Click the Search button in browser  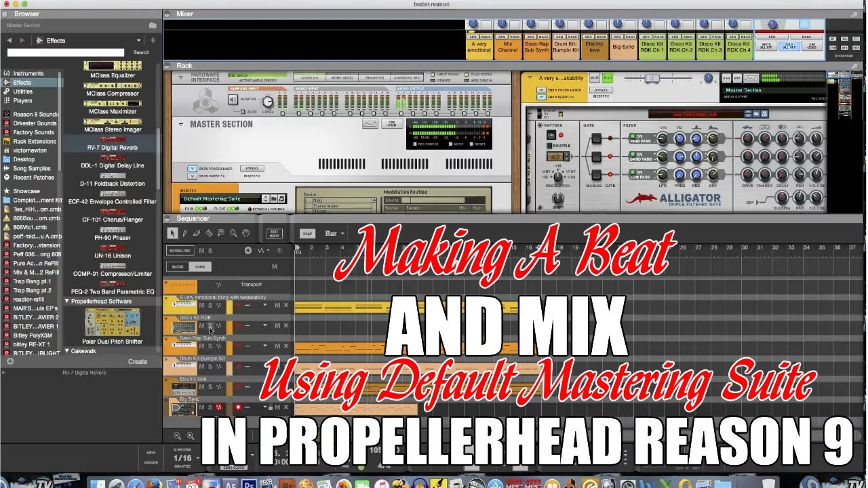pyautogui.click(x=141, y=52)
